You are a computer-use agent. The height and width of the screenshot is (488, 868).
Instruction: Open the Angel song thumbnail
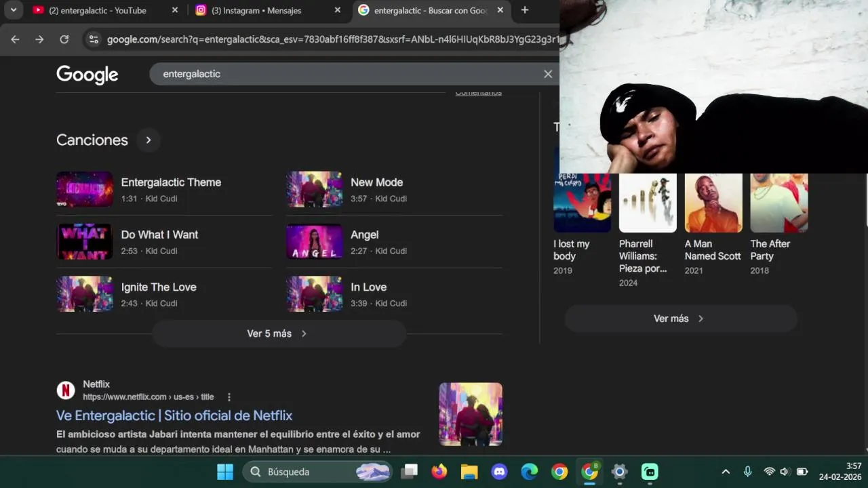pos(314,241)
